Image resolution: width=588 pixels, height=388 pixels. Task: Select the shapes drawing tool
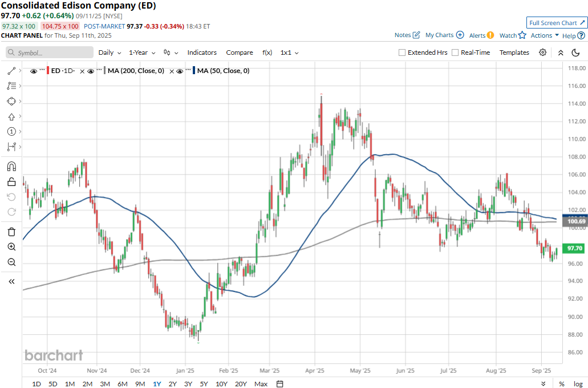(x=11, y=102)
